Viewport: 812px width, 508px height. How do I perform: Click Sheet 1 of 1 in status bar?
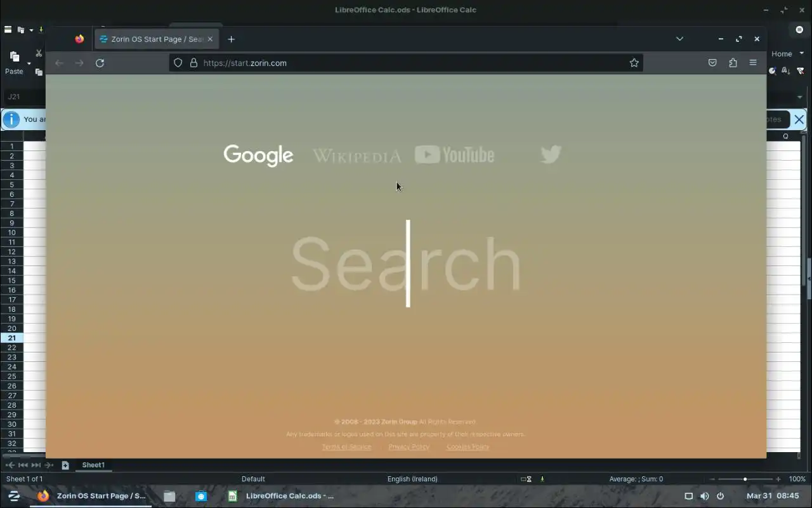(25, 479)
